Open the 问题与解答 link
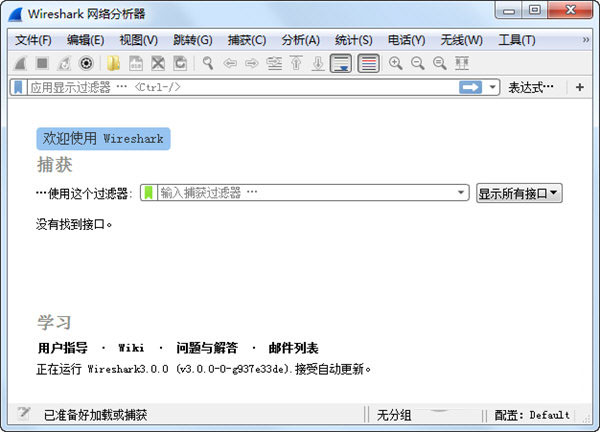The image size is (600, 432). click(207, 348)
